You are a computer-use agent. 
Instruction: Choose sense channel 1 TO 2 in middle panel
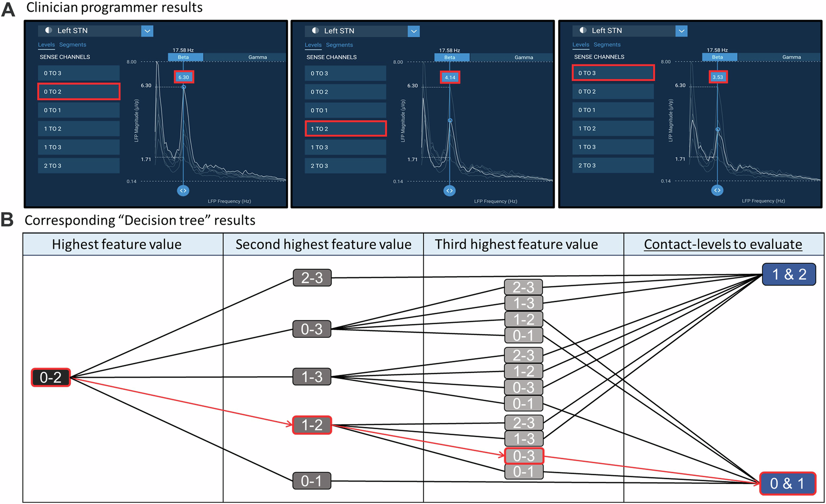tap(346, 129)
